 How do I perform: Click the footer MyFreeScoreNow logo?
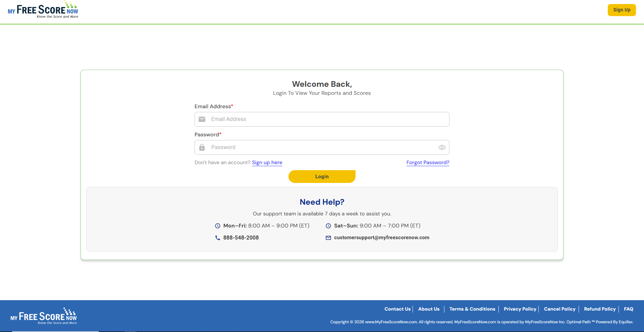click(44, 316)
